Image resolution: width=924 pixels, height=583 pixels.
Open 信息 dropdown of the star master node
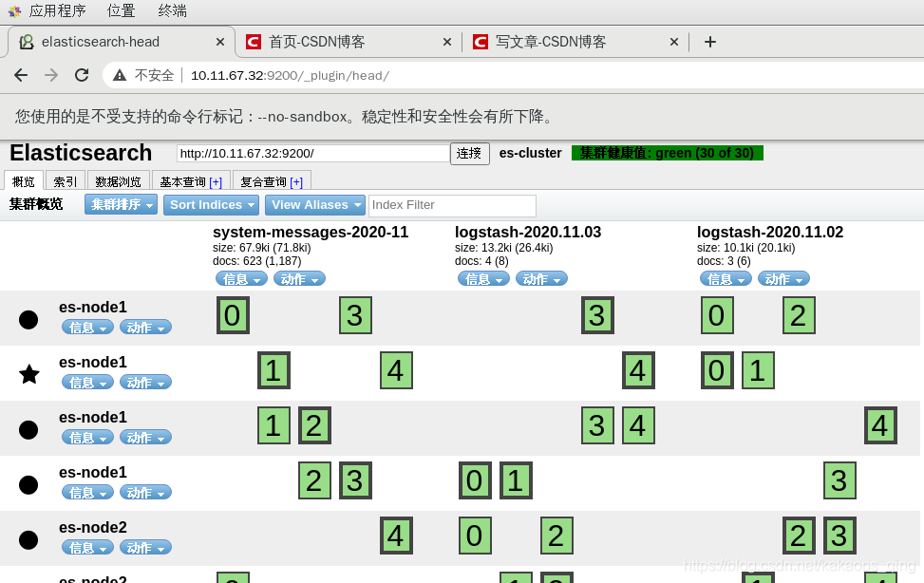coord(87,383)
